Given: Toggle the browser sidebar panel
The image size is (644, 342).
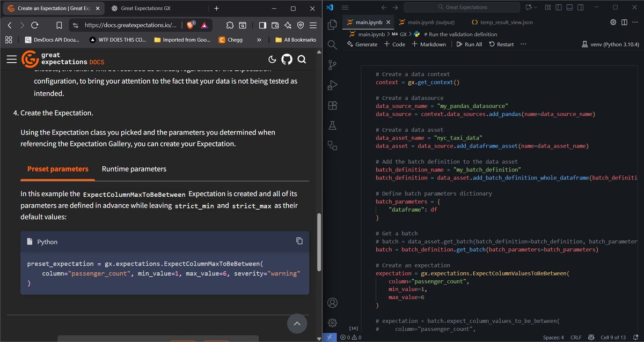Looking at the screenshot, I should (262, 25).
